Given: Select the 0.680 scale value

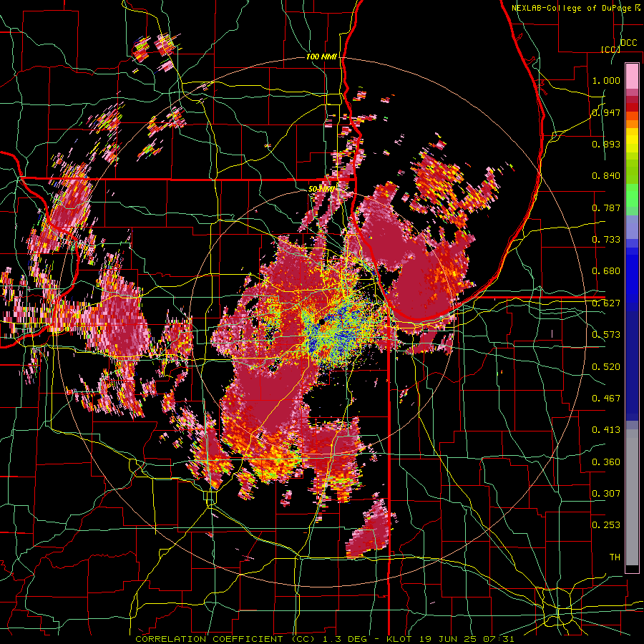Looking at the screenshot, I should click(x=606, y=271).
